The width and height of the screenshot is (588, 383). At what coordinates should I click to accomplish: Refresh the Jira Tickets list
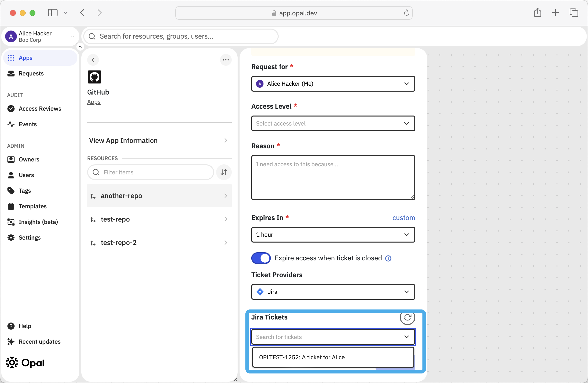click(407, 317)
